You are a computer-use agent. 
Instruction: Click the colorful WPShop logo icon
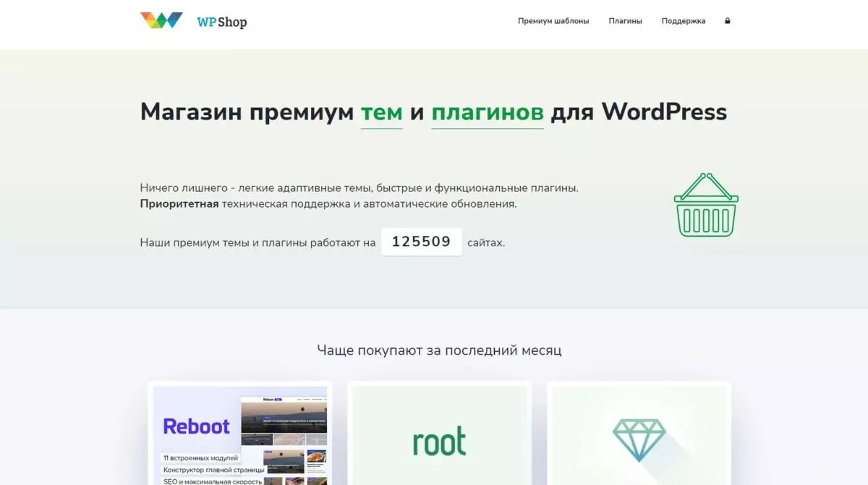(x=161, y=20)
